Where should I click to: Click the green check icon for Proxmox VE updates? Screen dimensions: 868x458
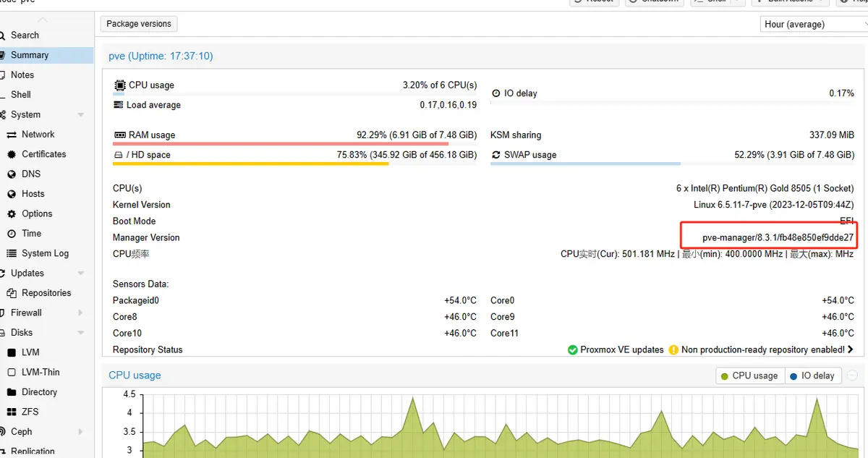pyautogui.click(x=572, y=349)
